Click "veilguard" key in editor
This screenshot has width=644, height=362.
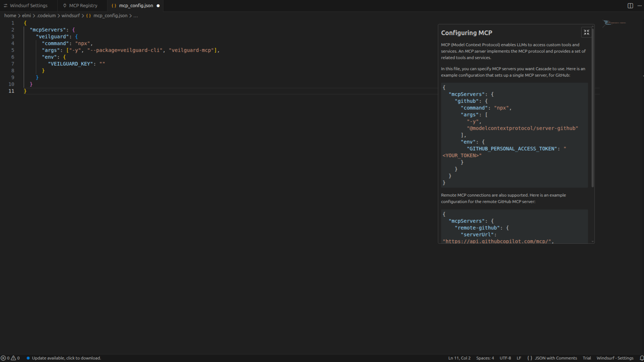tap(52, 36)
